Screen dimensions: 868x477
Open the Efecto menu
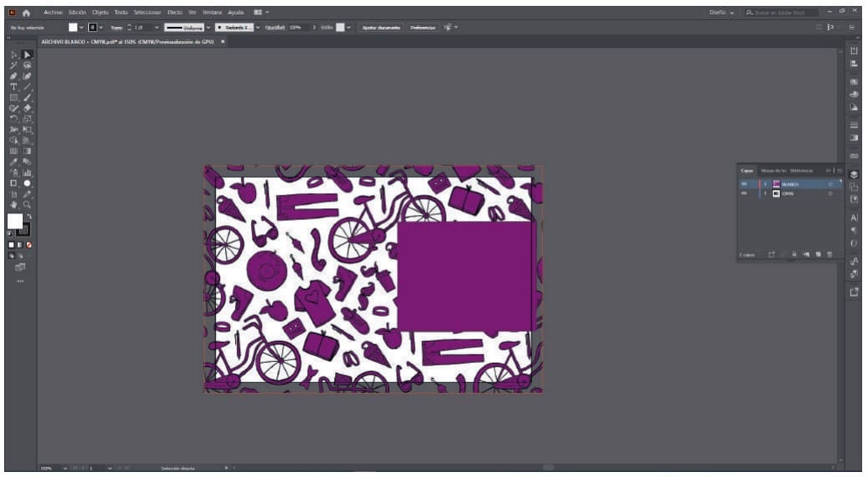tap(175, 13)
